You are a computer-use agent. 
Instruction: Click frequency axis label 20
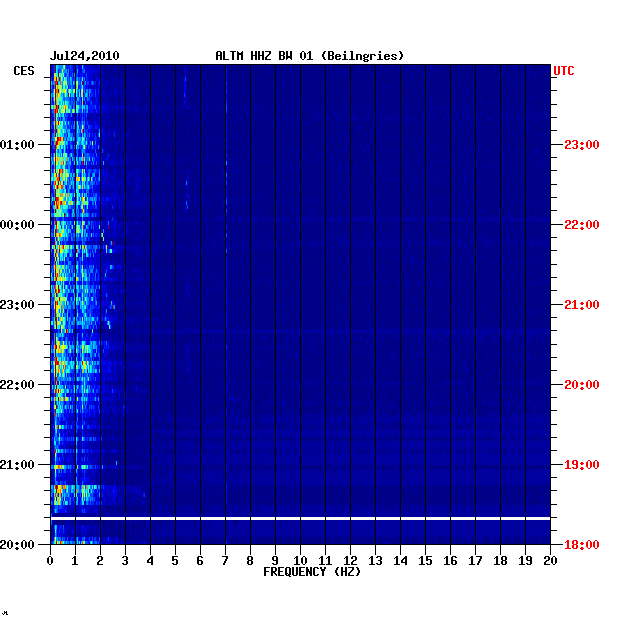click(550, 561)
